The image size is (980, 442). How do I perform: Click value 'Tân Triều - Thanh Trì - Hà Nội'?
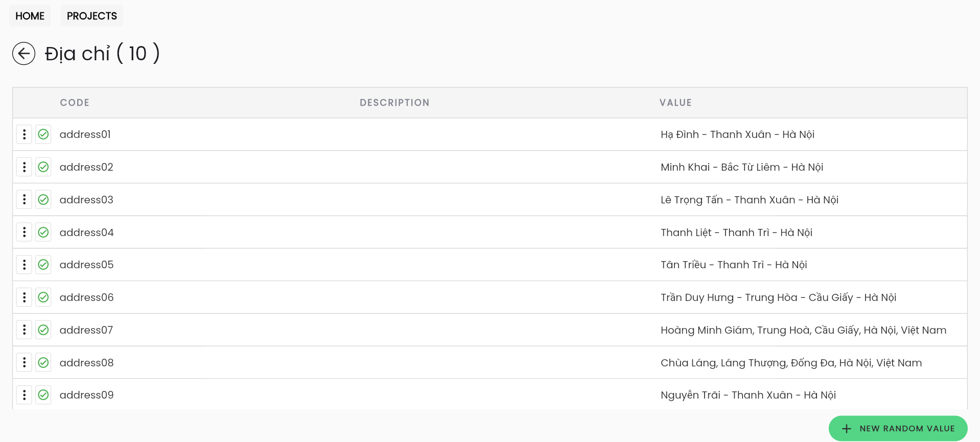tap(734, 265)
